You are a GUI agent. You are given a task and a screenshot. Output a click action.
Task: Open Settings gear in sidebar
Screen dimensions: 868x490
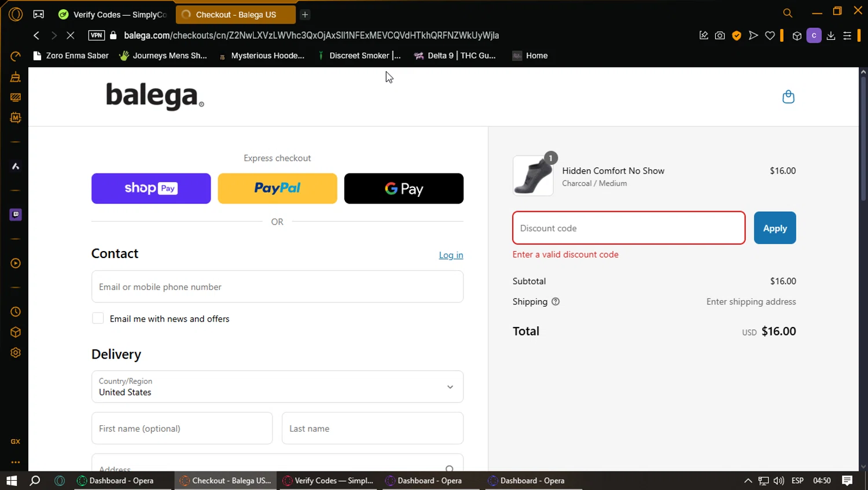[16, 353]
